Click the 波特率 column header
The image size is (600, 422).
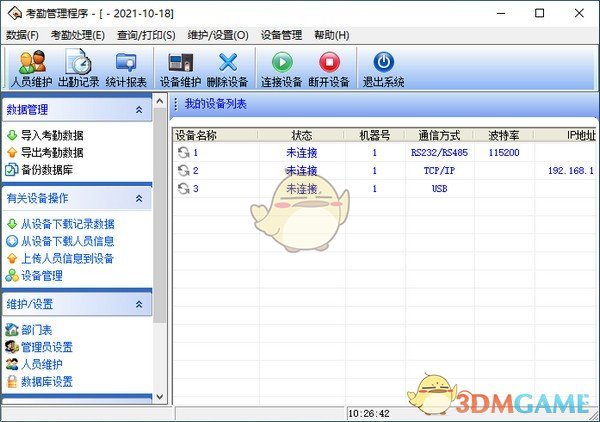click(x=504, y=135)
